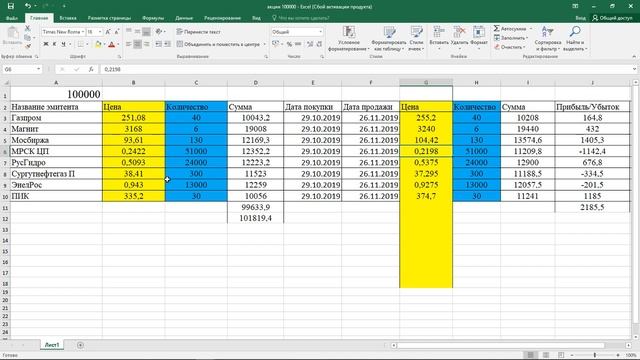Open the fill color dropdown arrow
This screenshot has width=640, height=360.
[x=104, y=44]
